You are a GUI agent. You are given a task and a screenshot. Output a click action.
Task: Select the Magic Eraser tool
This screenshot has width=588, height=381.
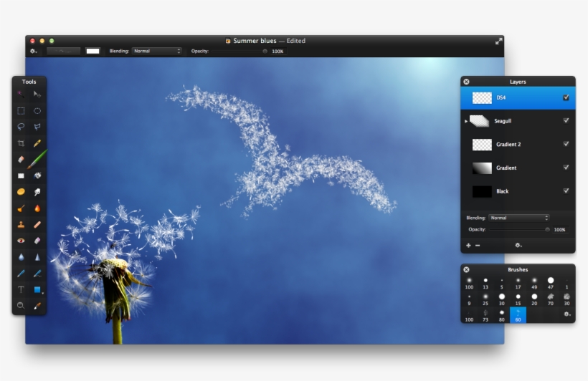coord(37,241)
